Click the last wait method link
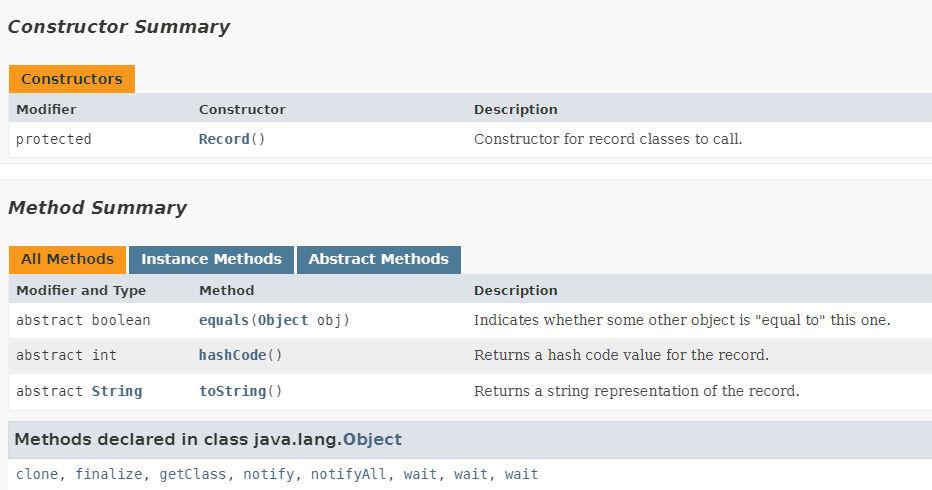 (521, 474)
